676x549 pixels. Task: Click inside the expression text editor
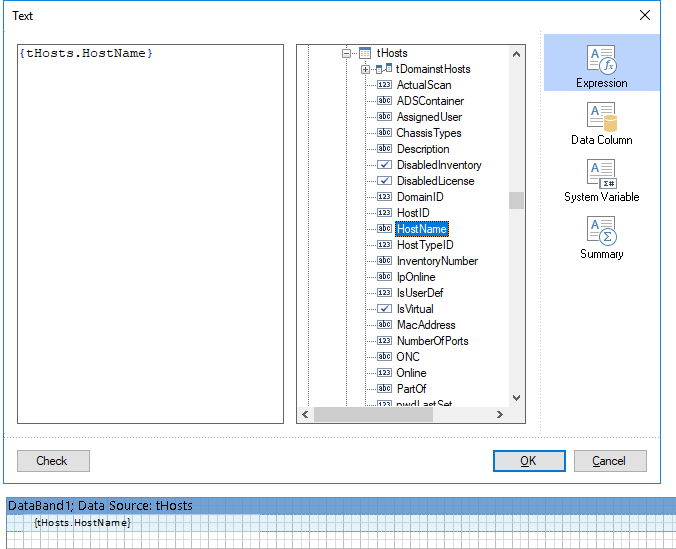(x=150, y=234)
